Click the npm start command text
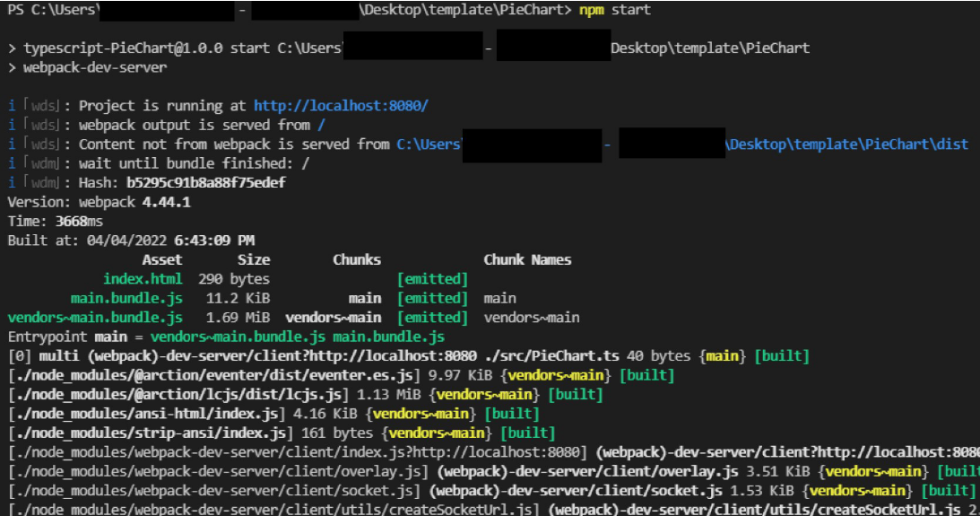 [615, 10]
